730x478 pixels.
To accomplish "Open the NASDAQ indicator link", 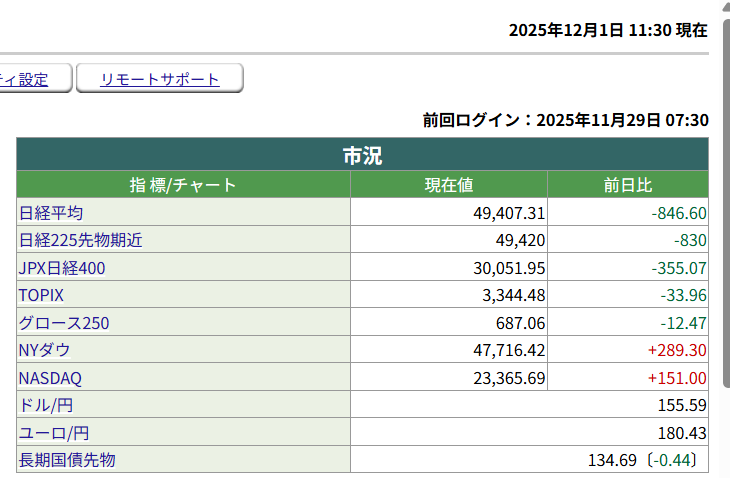I will 50,378.
